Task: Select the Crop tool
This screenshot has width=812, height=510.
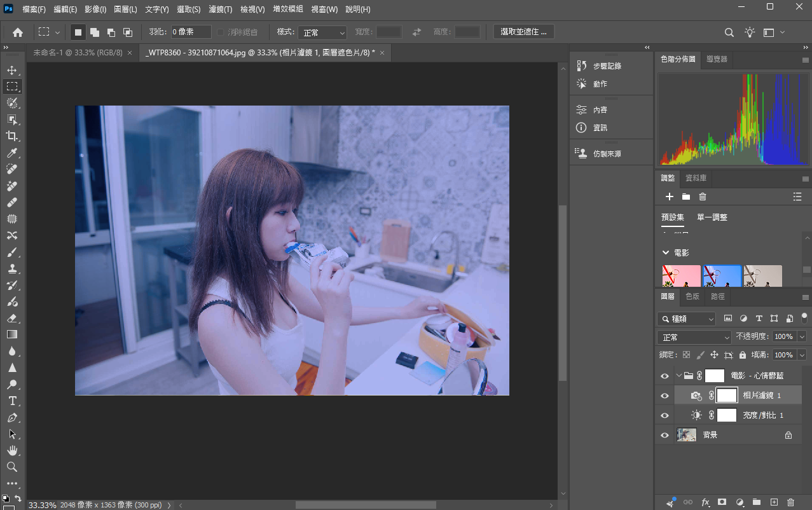Action: pos(12,136)
